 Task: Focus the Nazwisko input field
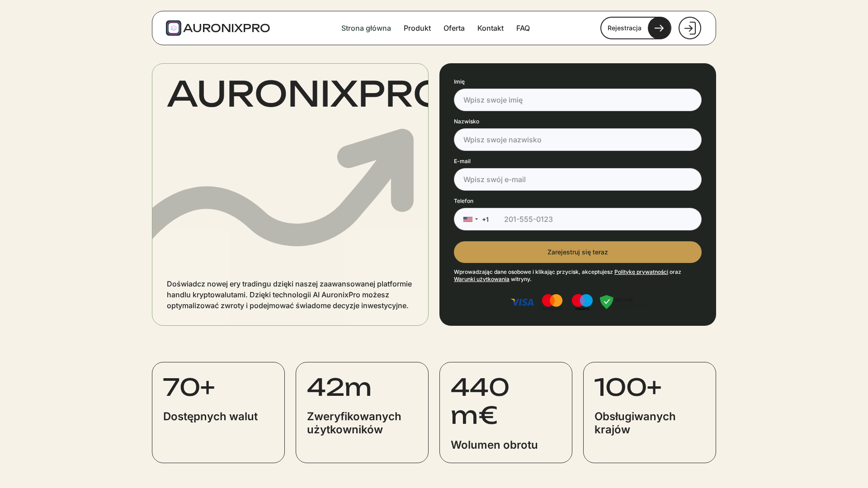click(578, 140)
